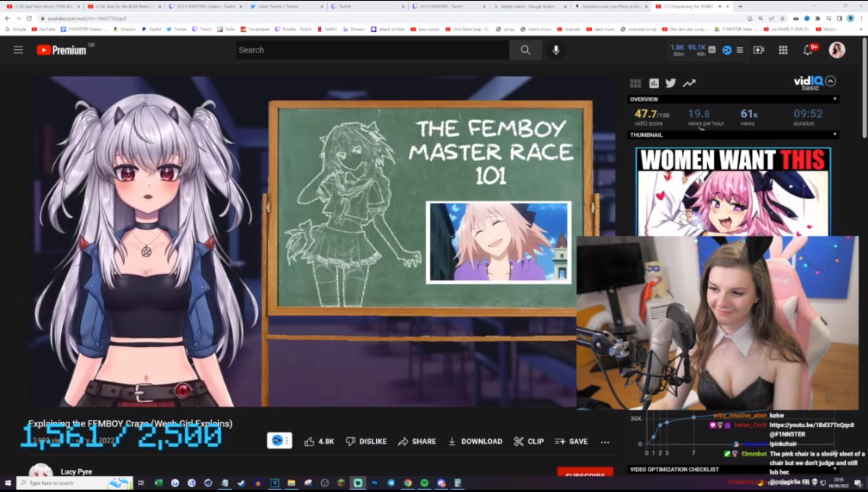Image resolution: width=868 pixels, height=492 pixels.
Task: Open the vidIQ blue logo in masthead
Action: (x=727, y=50)
